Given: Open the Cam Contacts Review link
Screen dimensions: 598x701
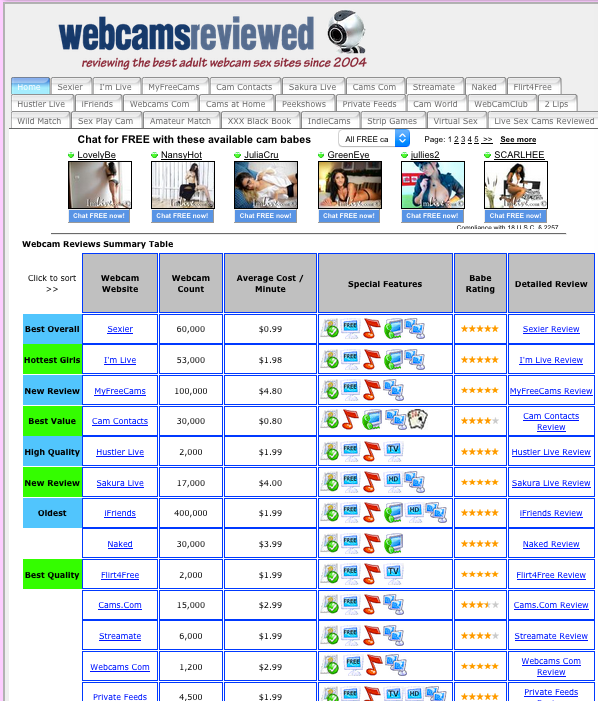Looking at the screenshot, I should click(551, 421).
